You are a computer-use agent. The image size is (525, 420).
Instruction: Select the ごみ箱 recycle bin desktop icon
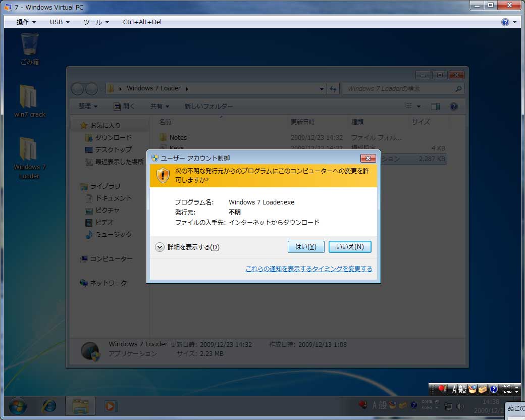(x=29, y=49)
